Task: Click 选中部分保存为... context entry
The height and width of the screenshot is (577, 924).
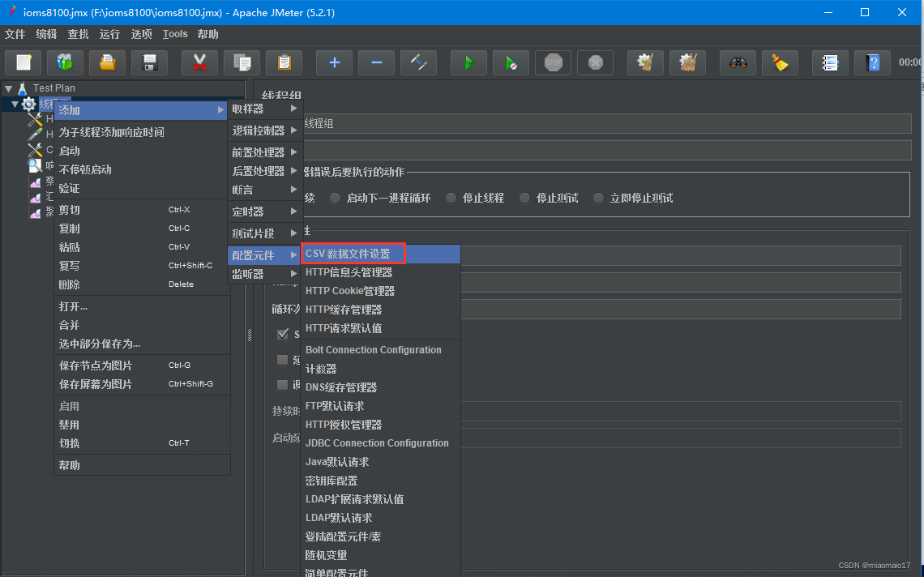Action: pos(141,344)
